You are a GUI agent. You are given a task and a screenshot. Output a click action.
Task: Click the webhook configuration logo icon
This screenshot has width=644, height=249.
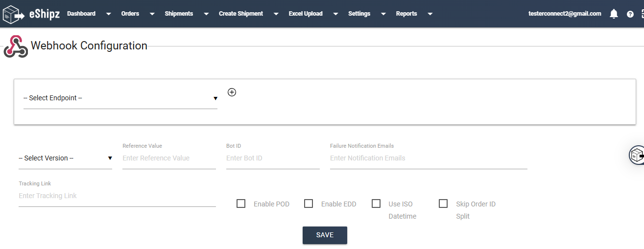point(16,46)
